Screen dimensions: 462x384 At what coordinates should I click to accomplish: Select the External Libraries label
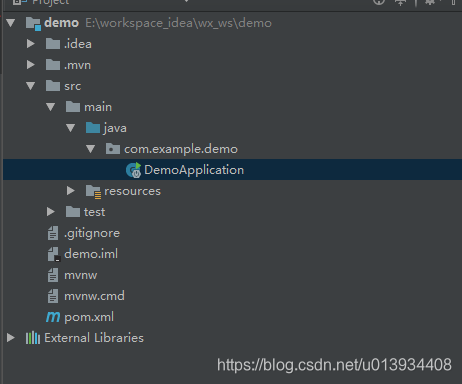tap(94, 338)
